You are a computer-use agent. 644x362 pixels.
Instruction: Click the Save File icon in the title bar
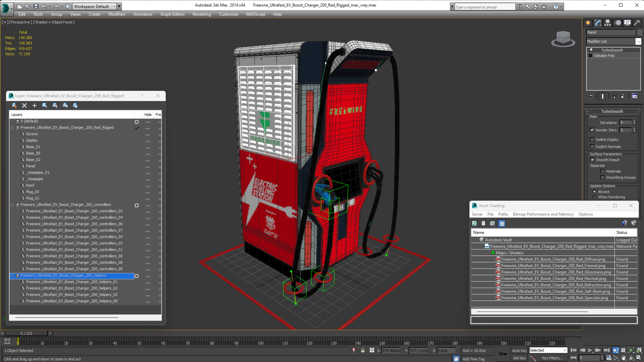point(36,6)
